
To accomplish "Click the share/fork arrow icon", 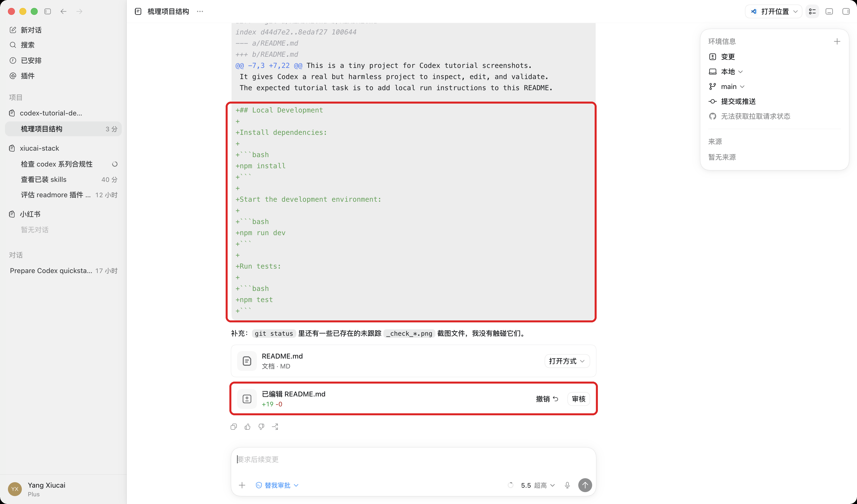I will point(275,426).
